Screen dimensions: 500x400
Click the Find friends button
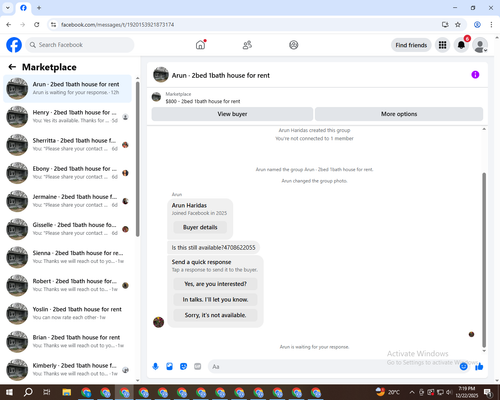(x=411, y=45)
